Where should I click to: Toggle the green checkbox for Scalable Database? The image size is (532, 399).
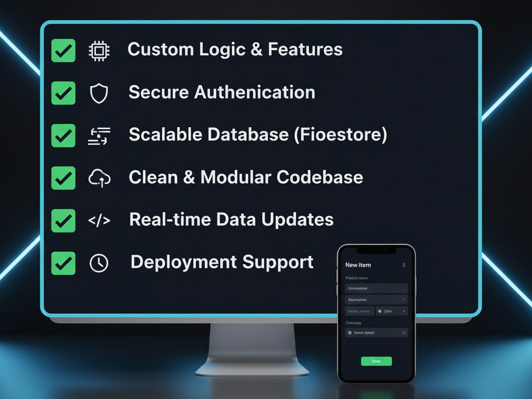[63, 136]
